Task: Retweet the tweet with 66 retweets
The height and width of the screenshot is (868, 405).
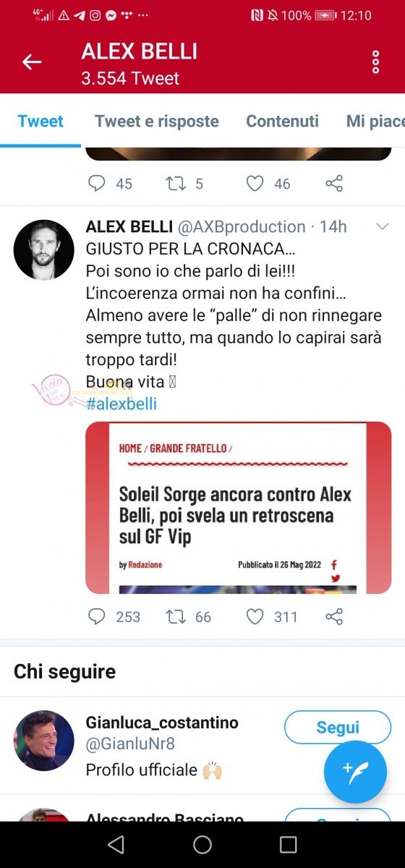Action: click(x=176, y=616)
